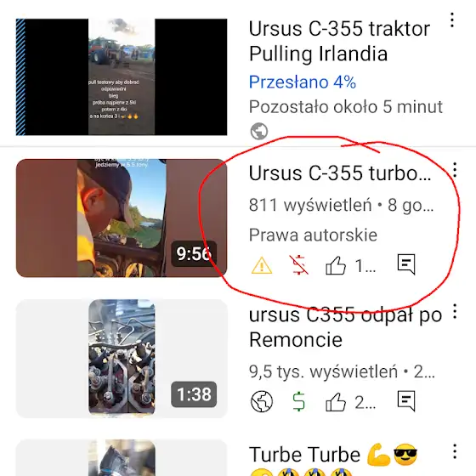Open comments icon on Ursus C-355 turbo video
The image size is (476, 476).
click(x=406, y=264)
